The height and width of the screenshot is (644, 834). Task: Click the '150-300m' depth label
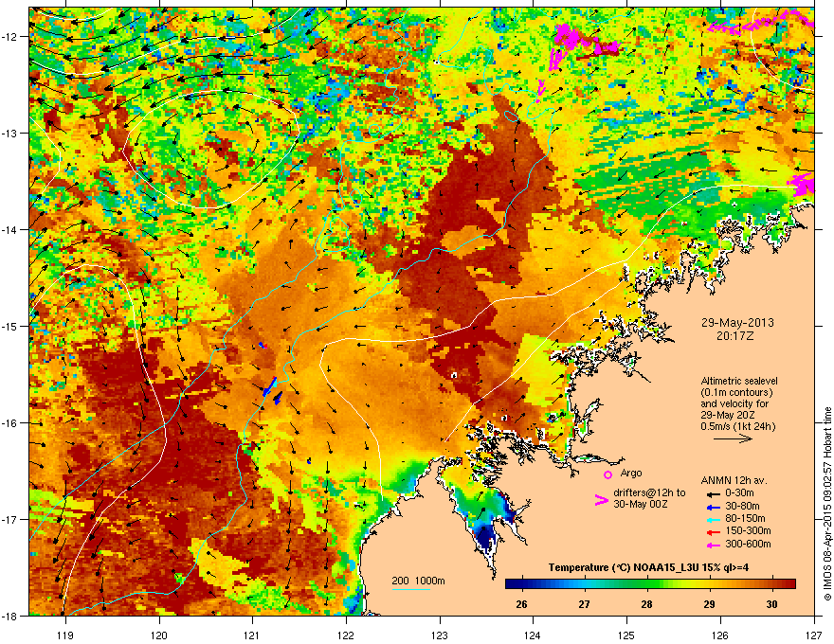748,530
